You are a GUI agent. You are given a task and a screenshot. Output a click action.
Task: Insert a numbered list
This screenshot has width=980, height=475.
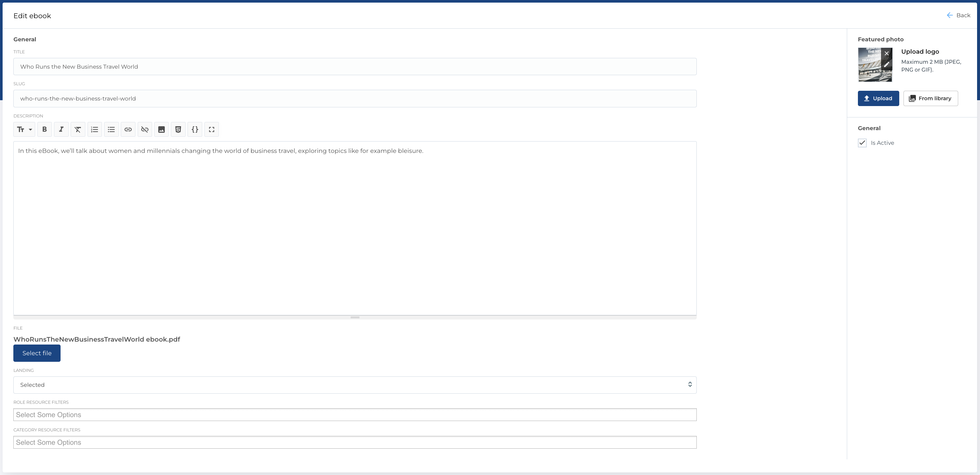coord(94,129)
